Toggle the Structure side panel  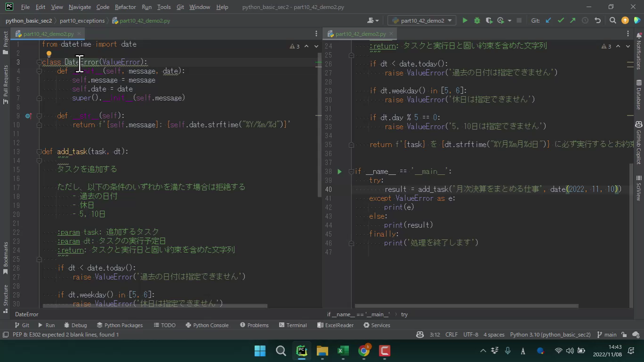(6, 295)
